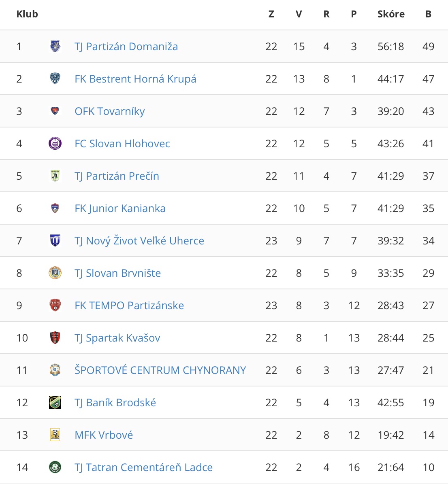Open TJ Slovan Brvnište team link
448x484 pixels.
point(118,273)
